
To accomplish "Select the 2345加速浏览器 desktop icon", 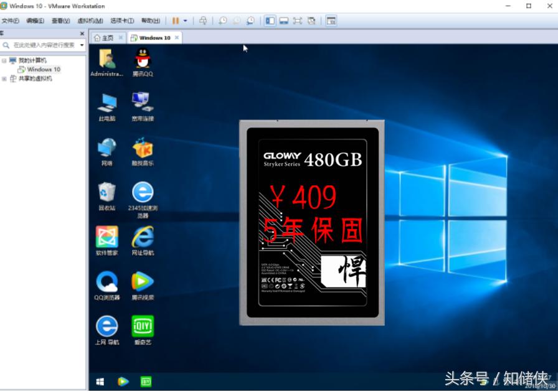I will [x=143, y=200].
